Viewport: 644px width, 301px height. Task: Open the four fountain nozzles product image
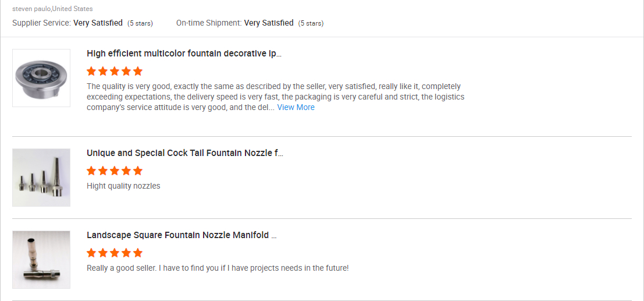pyautogui.click(x=41, y=178)
